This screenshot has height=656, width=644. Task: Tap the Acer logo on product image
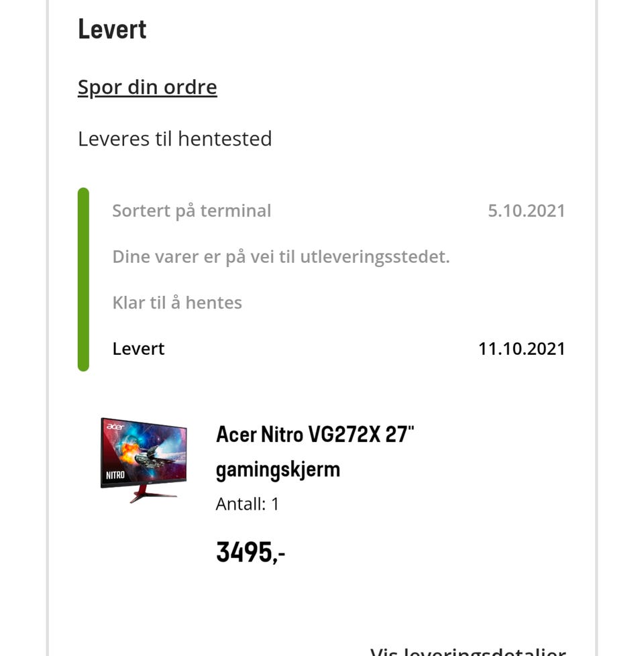coord(115,427)
